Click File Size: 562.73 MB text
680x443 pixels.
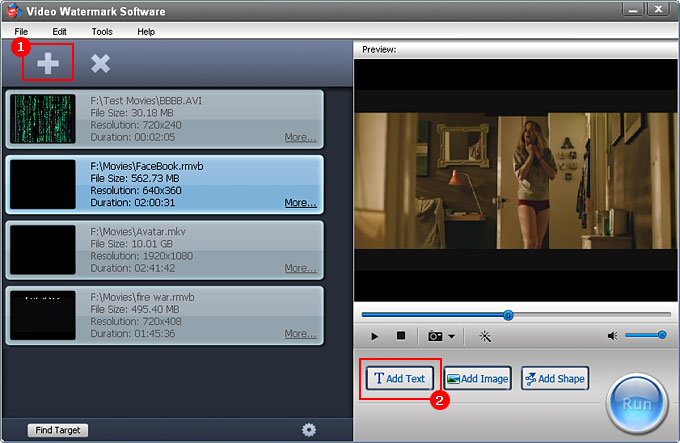(x=134, y=178)
